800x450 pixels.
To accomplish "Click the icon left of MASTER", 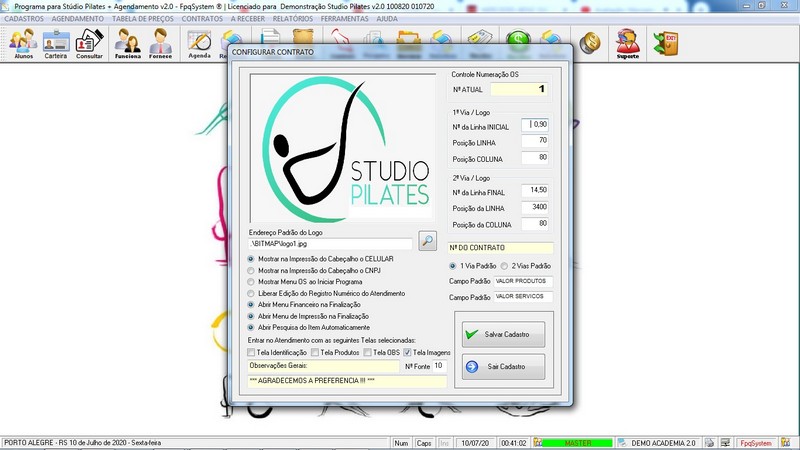I will [538, 443].
